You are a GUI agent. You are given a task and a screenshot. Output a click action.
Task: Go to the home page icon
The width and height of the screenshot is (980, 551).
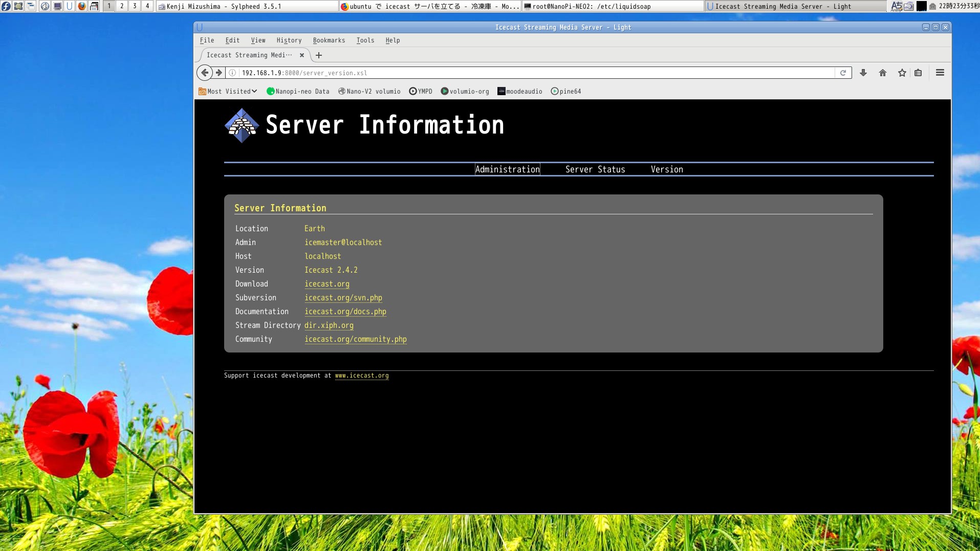coord(883,73)
